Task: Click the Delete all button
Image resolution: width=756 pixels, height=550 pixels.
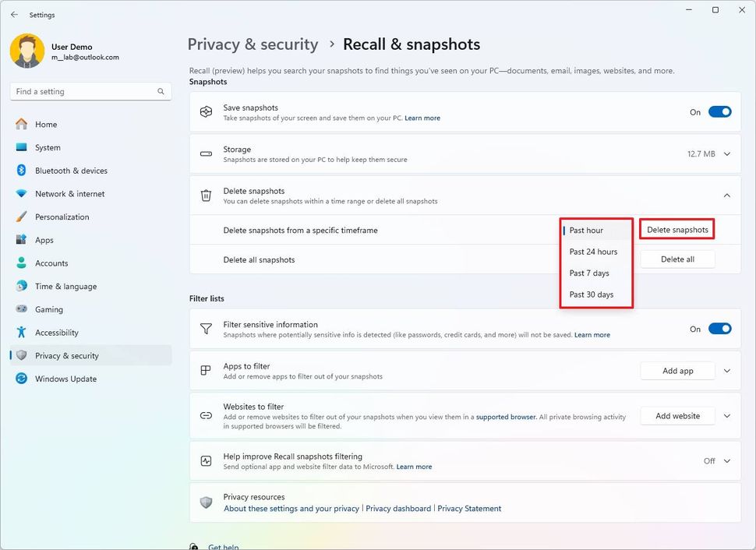Action: point(677,259)
